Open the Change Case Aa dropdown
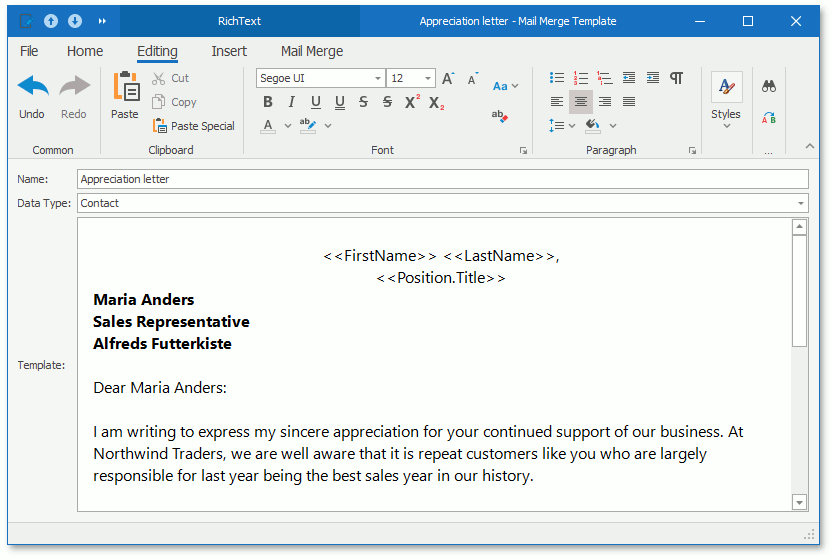 [x=505, y=86]
